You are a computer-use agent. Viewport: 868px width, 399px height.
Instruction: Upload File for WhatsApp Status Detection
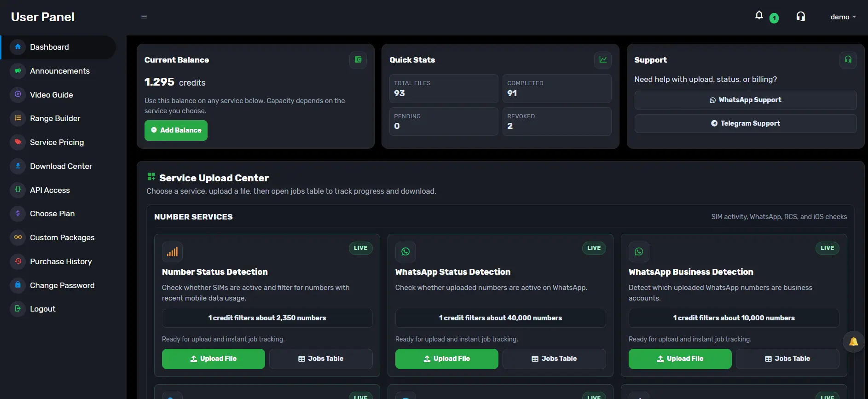[x=447, y=359]
